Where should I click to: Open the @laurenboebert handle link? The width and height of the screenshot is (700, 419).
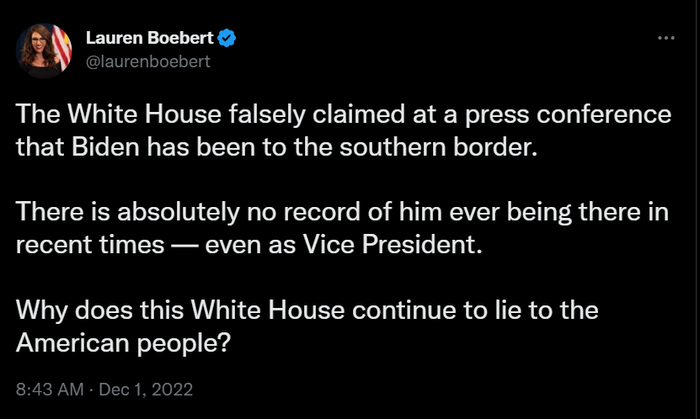146,60
